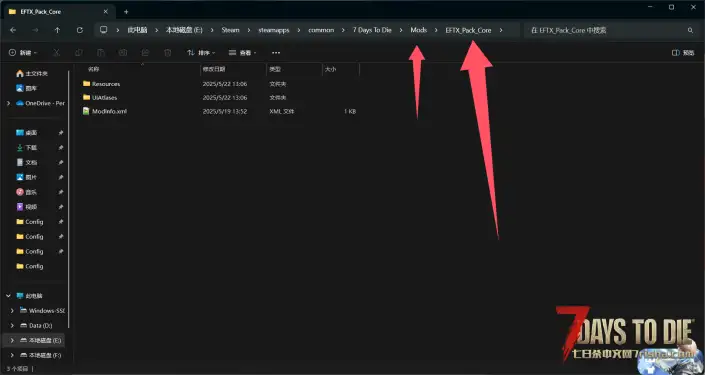Refresh the current folder view

click(80, 30)
